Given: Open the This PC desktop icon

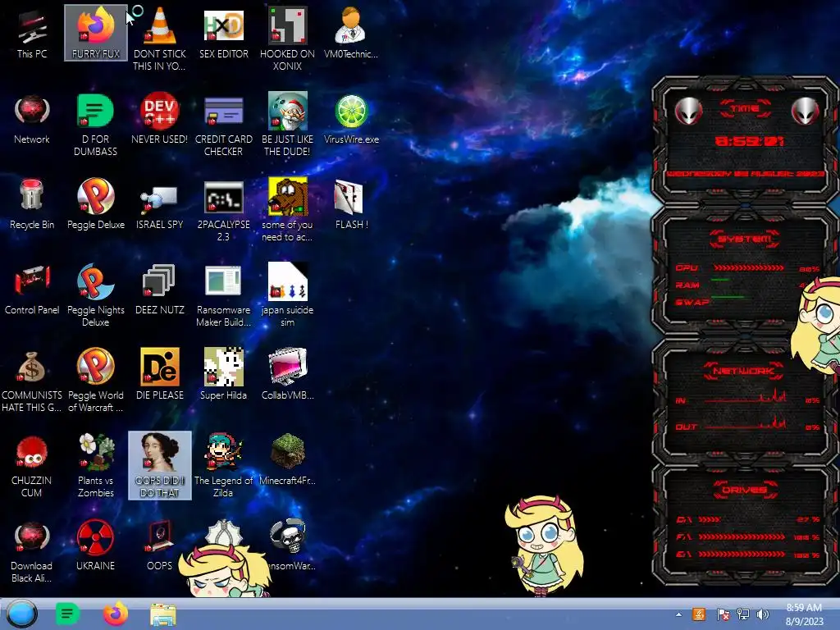Looking at the screenshot, I should click(x=32, y=33).
